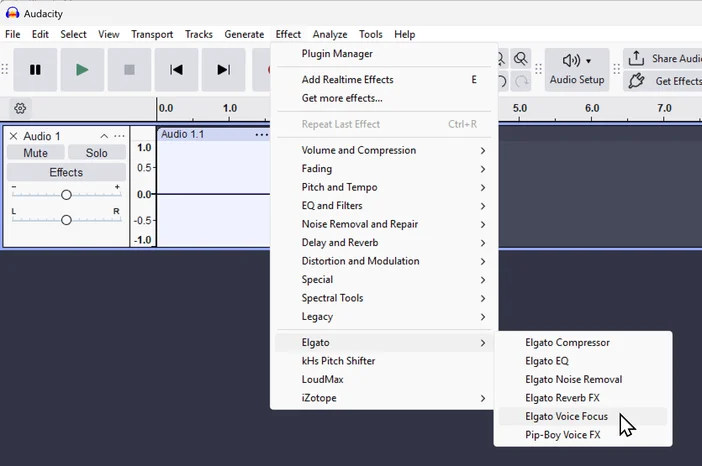Viewport: 702px width, 466px height.
Task: Click the Audacity app logo
Action: (12, 13)
